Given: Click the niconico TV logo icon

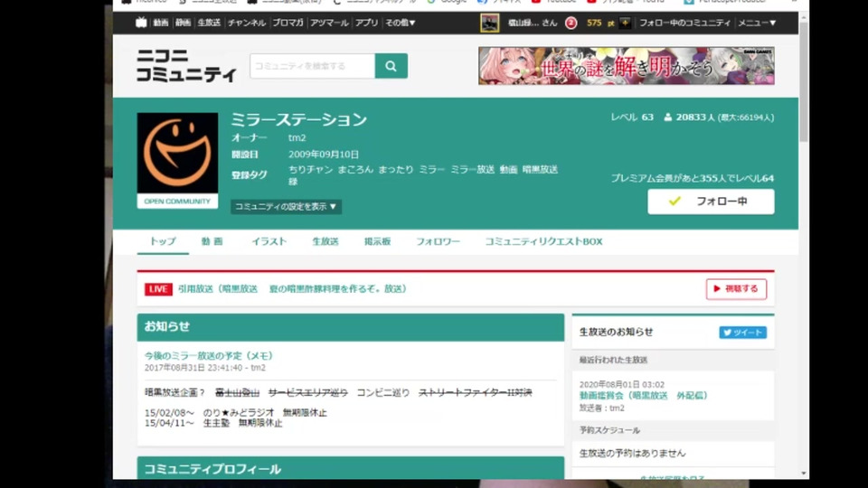Looking at the screenshot, I should pyautogui.click(x=141, y=22).
